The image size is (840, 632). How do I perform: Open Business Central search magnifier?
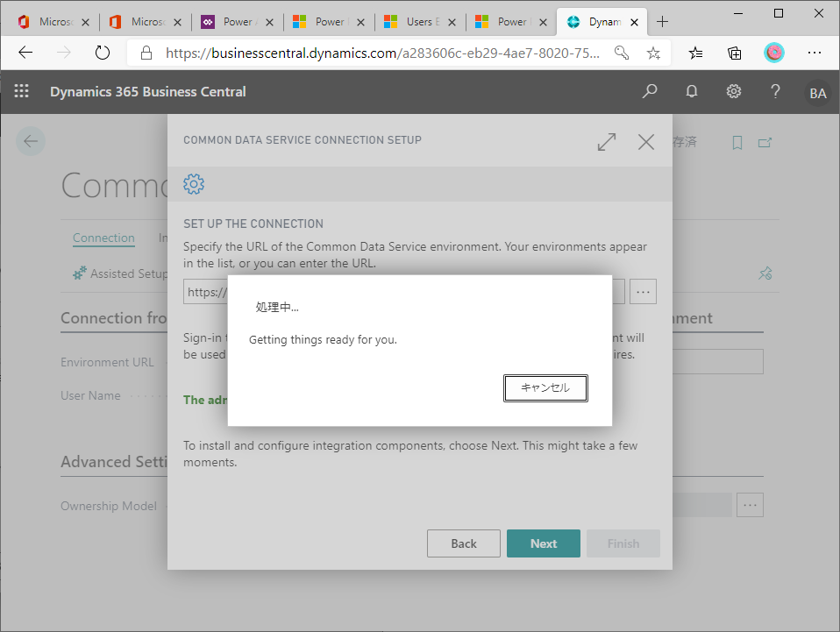(649, 91)
